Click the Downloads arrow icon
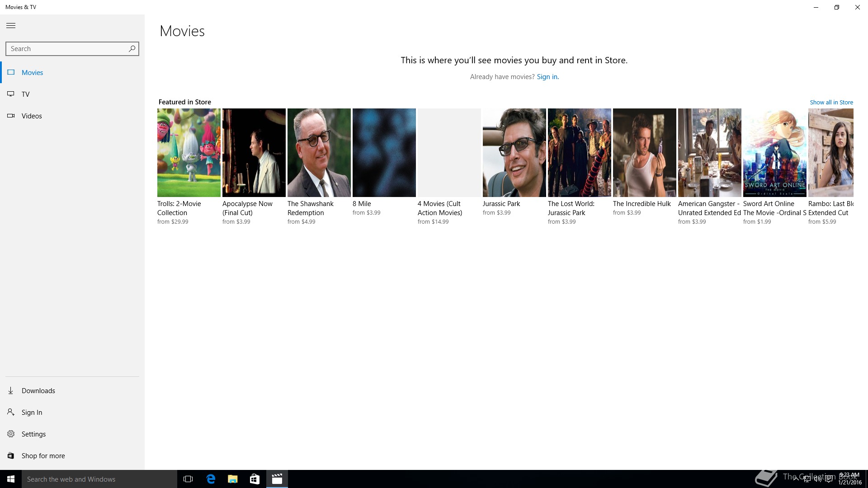The image size is (868, 488). [x=11, y=390]
